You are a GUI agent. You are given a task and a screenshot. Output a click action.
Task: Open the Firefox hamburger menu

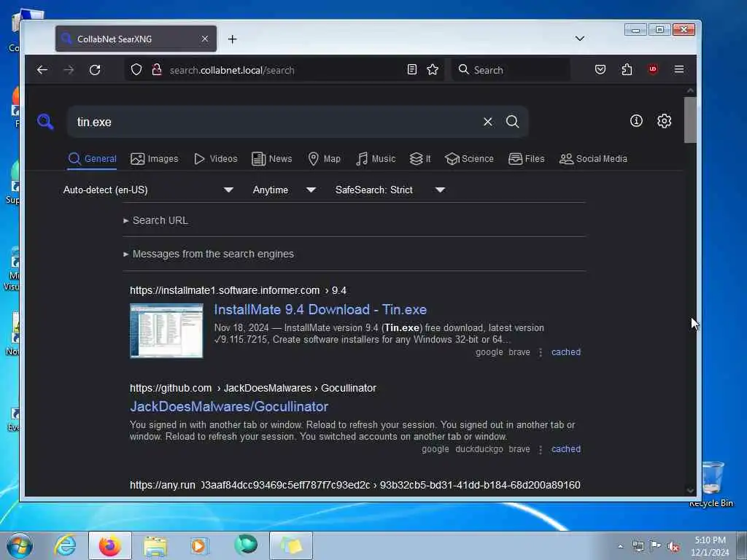click(679, 69)
